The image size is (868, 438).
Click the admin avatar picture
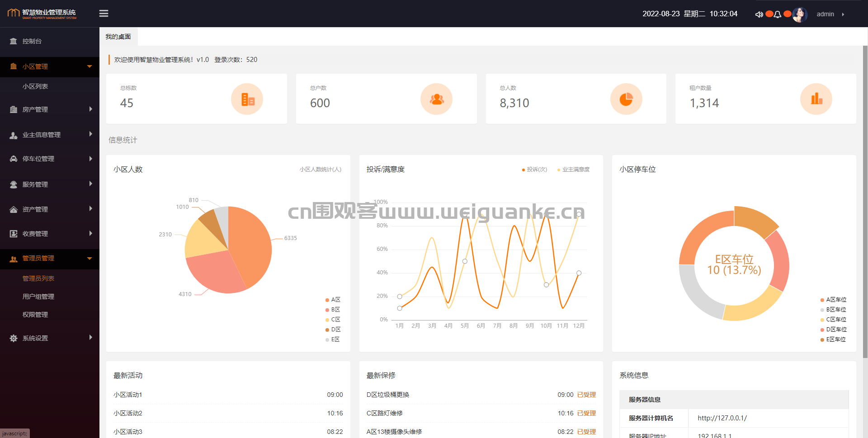(800, 14)
